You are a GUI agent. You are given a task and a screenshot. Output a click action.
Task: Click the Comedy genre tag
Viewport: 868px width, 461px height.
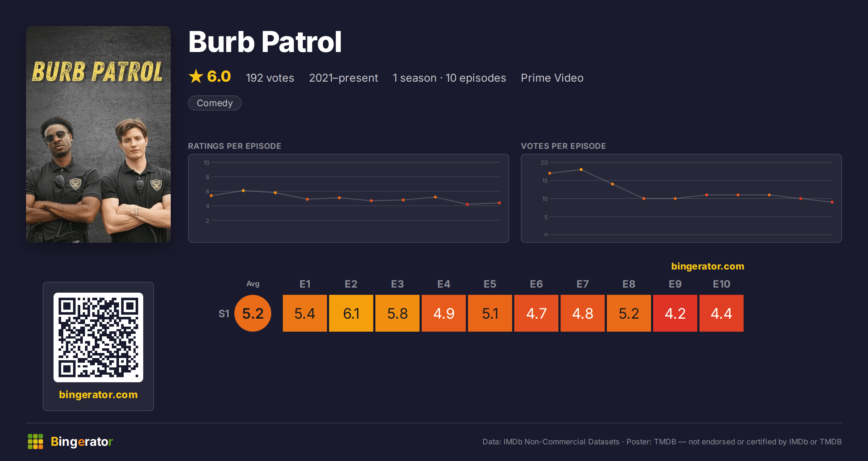214,103
